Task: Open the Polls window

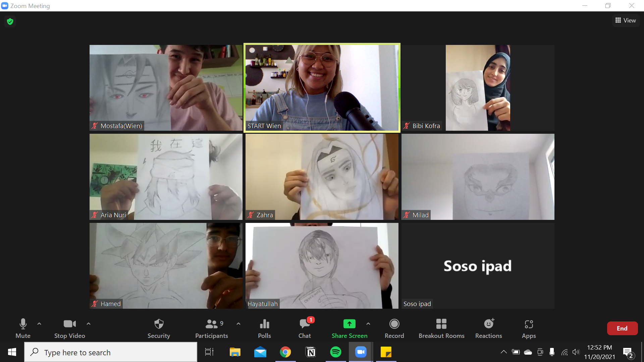Action: point(264,328)
